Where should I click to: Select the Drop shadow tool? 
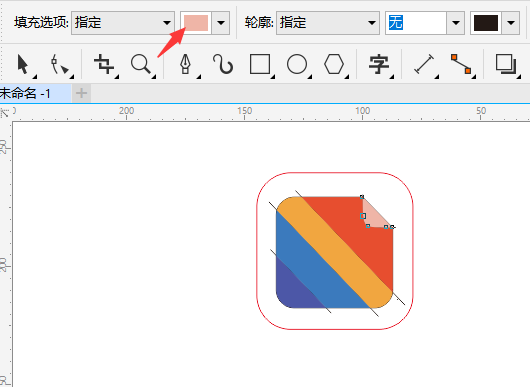click(x=506, y=65)
